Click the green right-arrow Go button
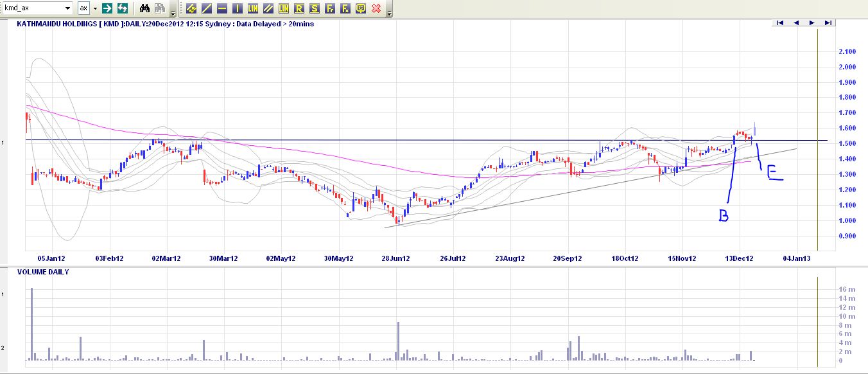The image size is (868, 374). coord(107,8)
